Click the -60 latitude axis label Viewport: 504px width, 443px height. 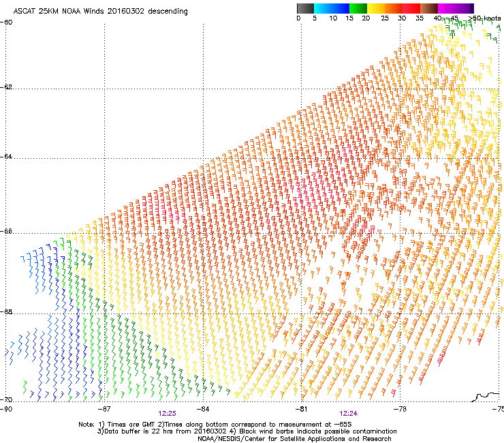pos(7,22)
